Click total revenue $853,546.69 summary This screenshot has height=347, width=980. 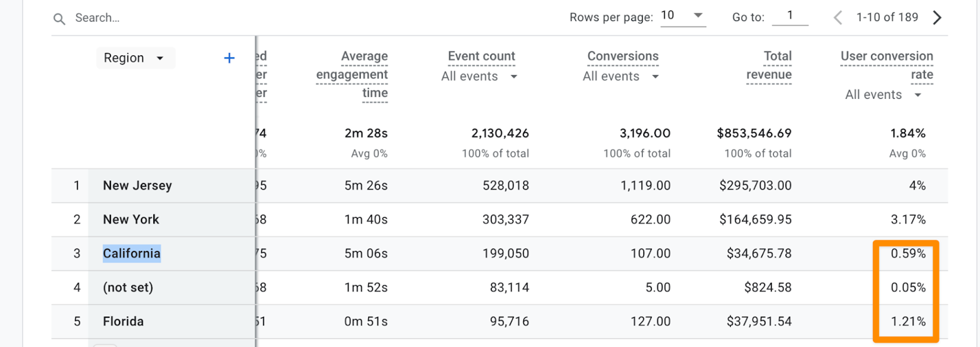tap(754, 133)
